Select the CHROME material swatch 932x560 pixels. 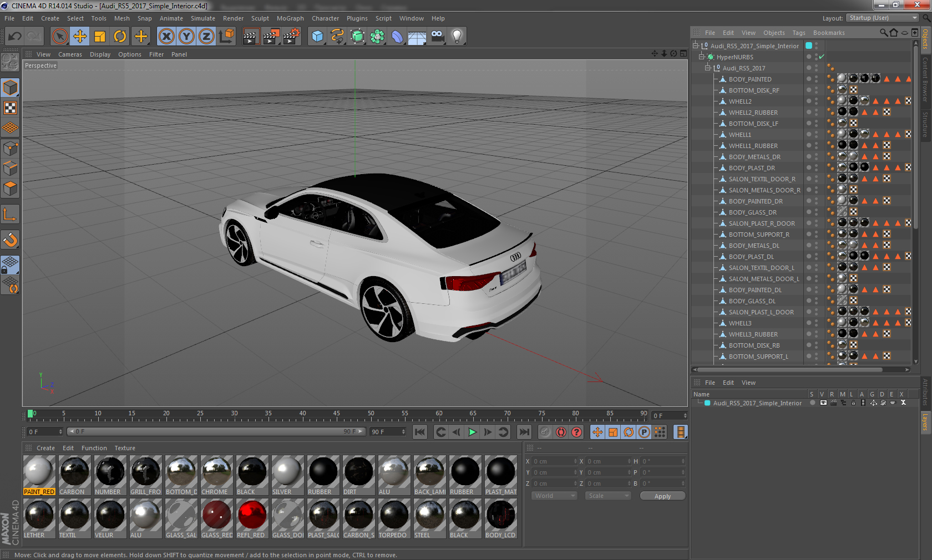tap(217, 475)
